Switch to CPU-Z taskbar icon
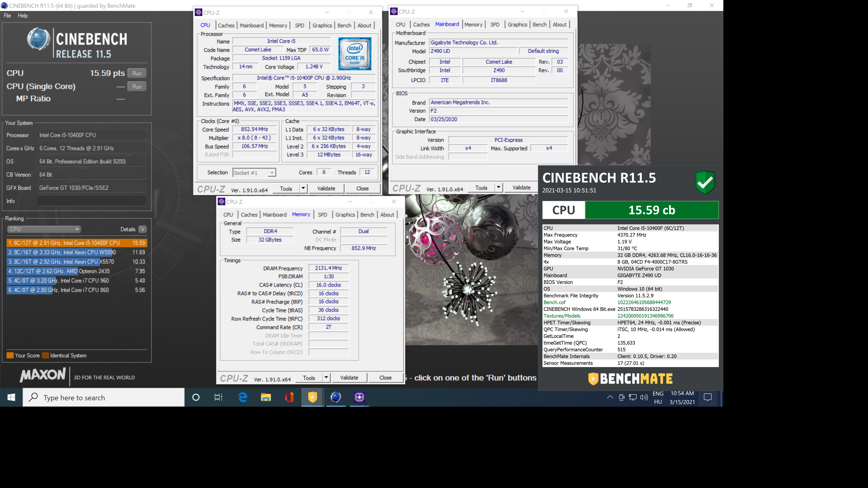The width and height of the screenshot is (868, 488). pyautogui.click(x=359, y=397)
